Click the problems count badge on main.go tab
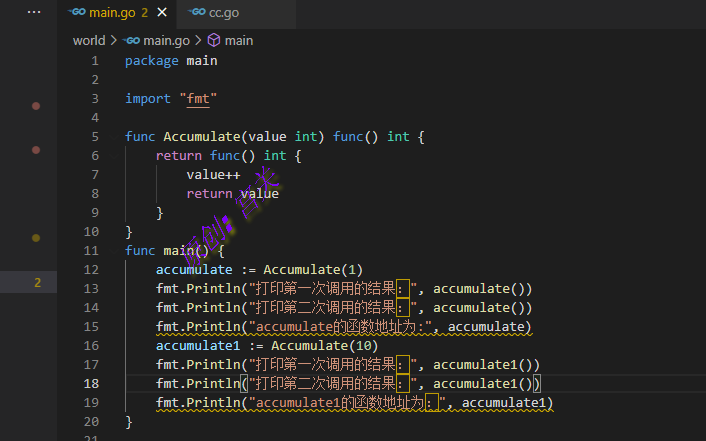Image resolution: width=706 pixels, height=441 pixels. 144,12
